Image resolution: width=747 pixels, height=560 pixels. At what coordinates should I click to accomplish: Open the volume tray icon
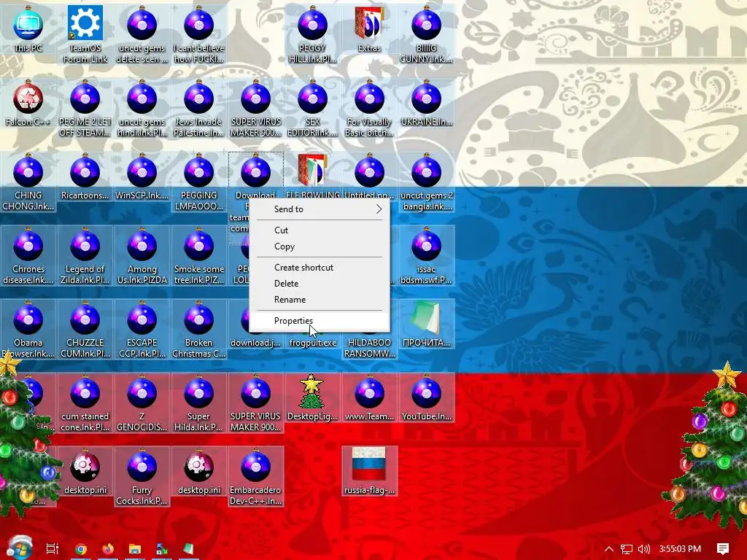coord(643,549)
